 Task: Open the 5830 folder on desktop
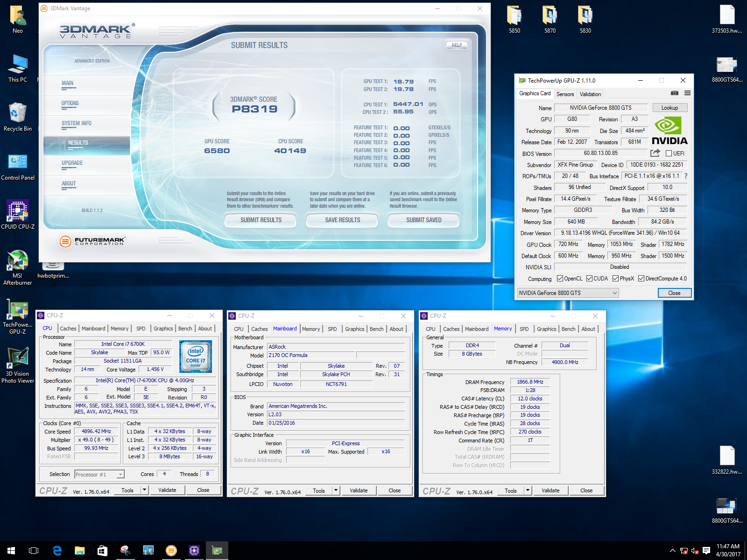pyautogui.click(x=585, y=20)
